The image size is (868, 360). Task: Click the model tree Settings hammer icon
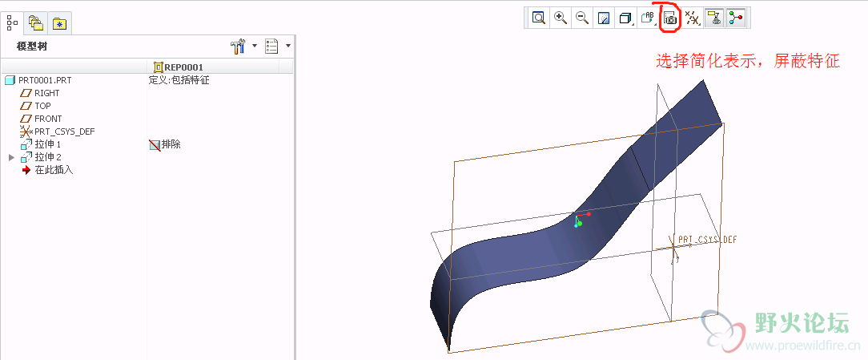point(238,47)
